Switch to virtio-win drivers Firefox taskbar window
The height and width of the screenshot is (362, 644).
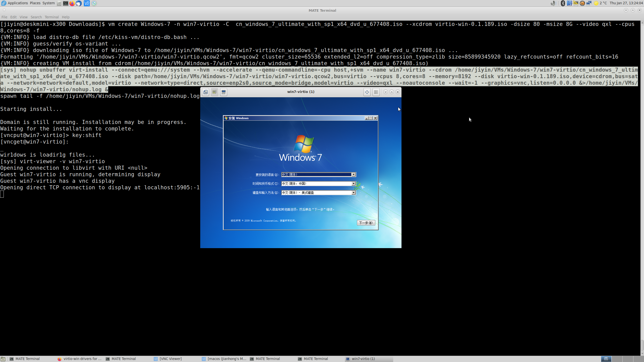click(80, 359)
